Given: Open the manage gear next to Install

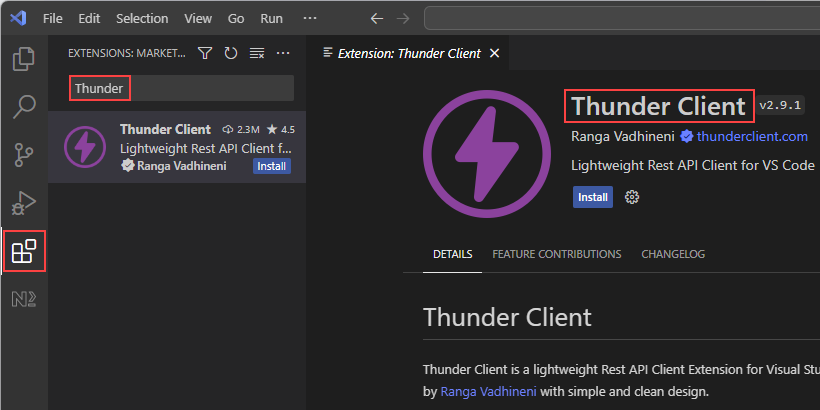Looking at the screenshot, I should (x=632, y=197).
